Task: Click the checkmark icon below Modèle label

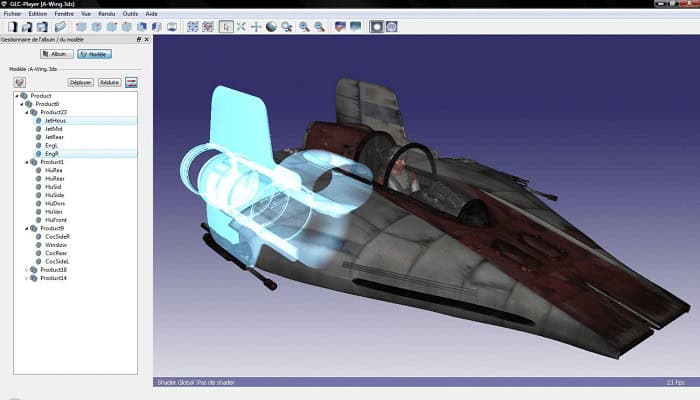Action: click(x=20, y=82)
